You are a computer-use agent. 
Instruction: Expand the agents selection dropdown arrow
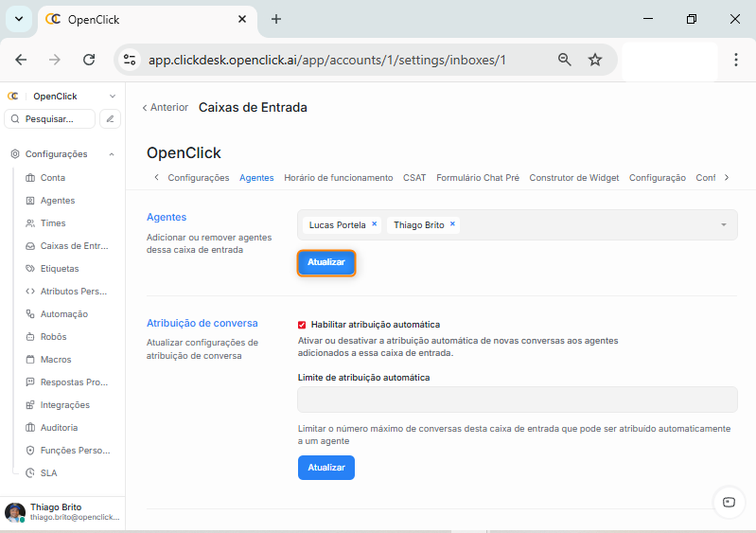[x=723, y=225]
